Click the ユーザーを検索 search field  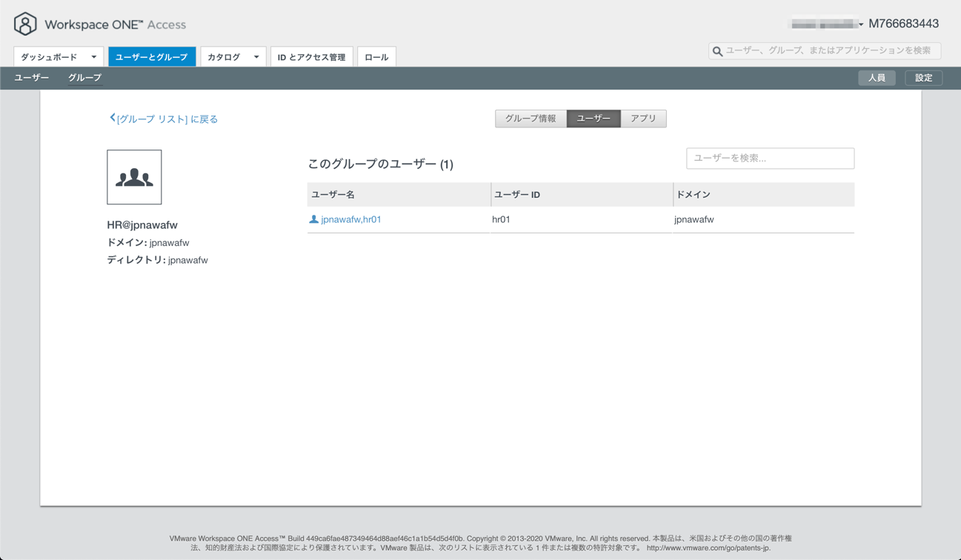(x=770, y=159)
